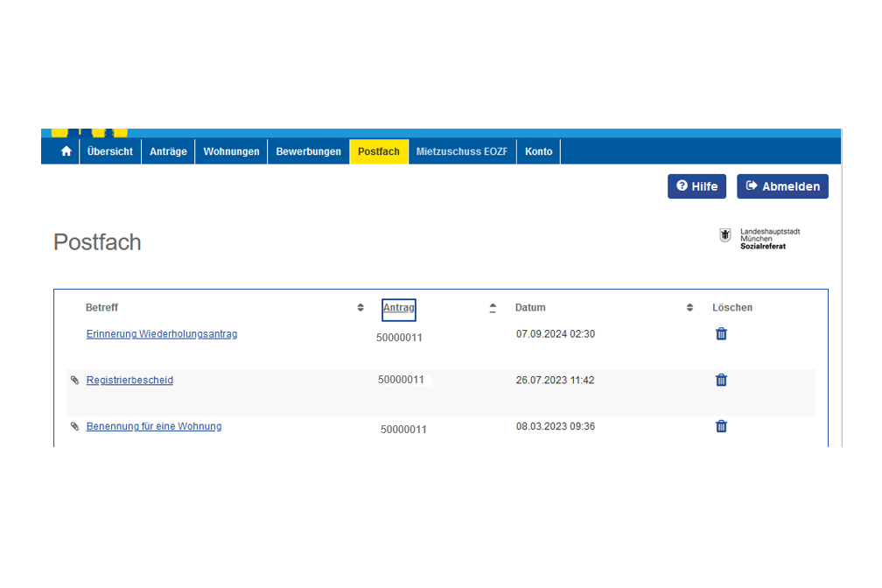Open the Erinnerung Wiederholungsantrag message
Image resolution: width=882 pixels, height=588 pixels.
[x=162, y=334]
